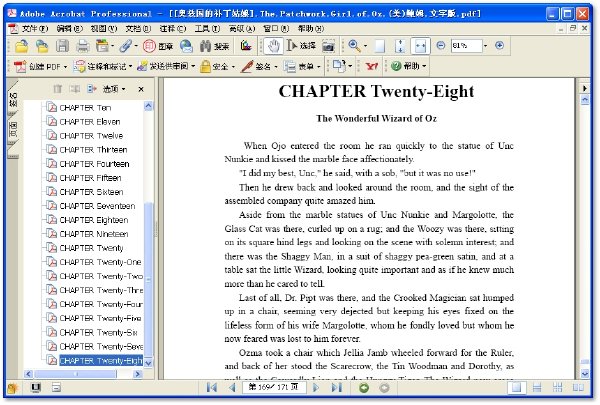The width and height of the screenshot is (600, 405).
Task: Click the zoom percentage field showing 81%
Action: click(466, 46)
